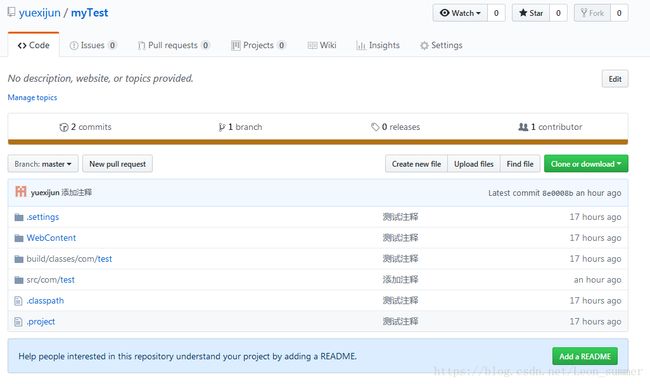Click the Add a README button

[x=585, y=356]
